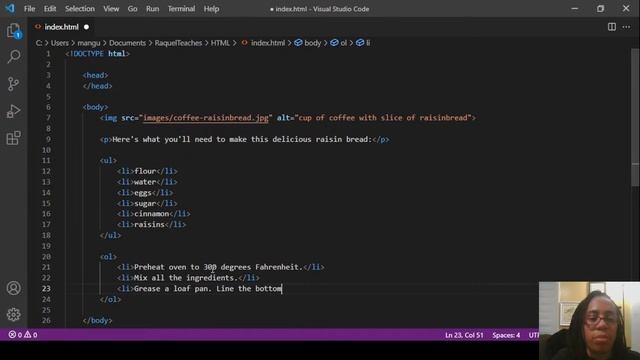Open the Edit menu
Viewport: 640px width, 360px height.
point(50,9)
